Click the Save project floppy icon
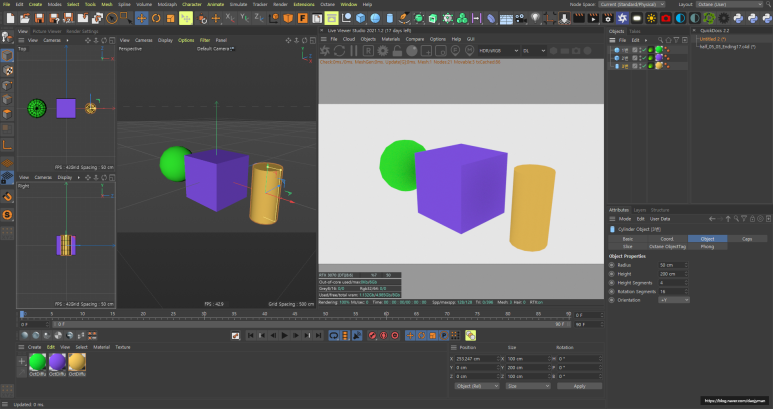Image resolution: width=773 pixels, height=409 pixels. 39,18
